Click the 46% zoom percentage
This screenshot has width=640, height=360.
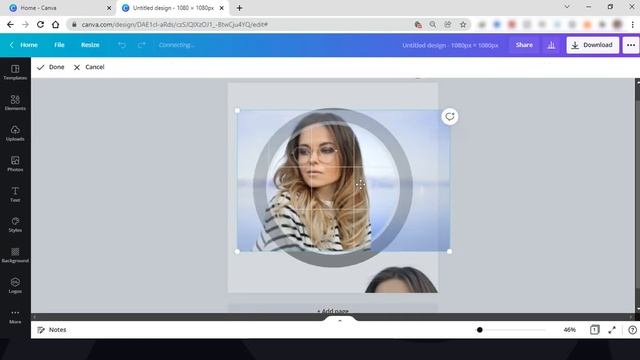pos(569,330)
